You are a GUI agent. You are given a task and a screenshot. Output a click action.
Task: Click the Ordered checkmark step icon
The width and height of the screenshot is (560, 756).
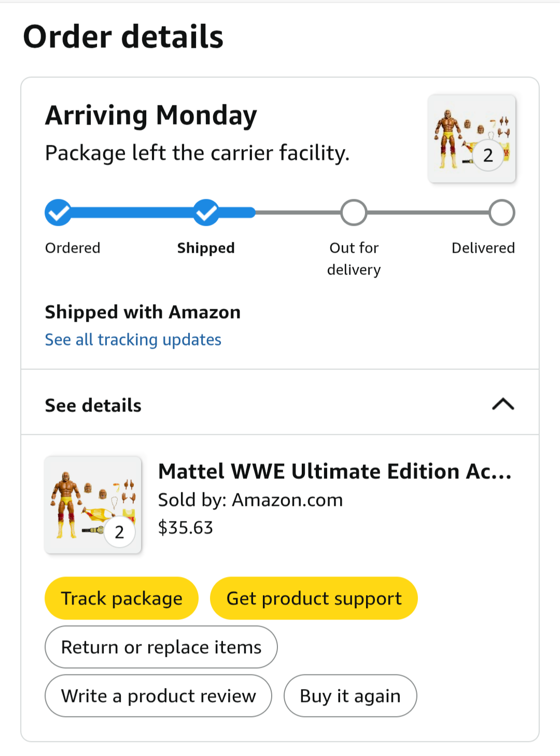point(58,213)
